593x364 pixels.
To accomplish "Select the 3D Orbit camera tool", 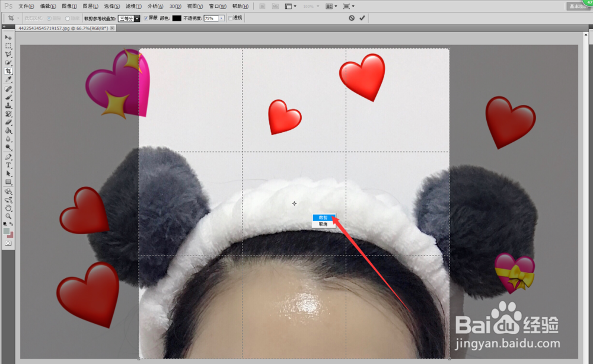I will point(8,200).
